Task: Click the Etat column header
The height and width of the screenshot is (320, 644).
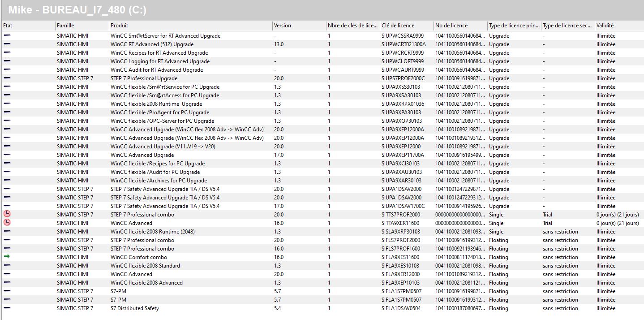Action: tap(8, 26)
